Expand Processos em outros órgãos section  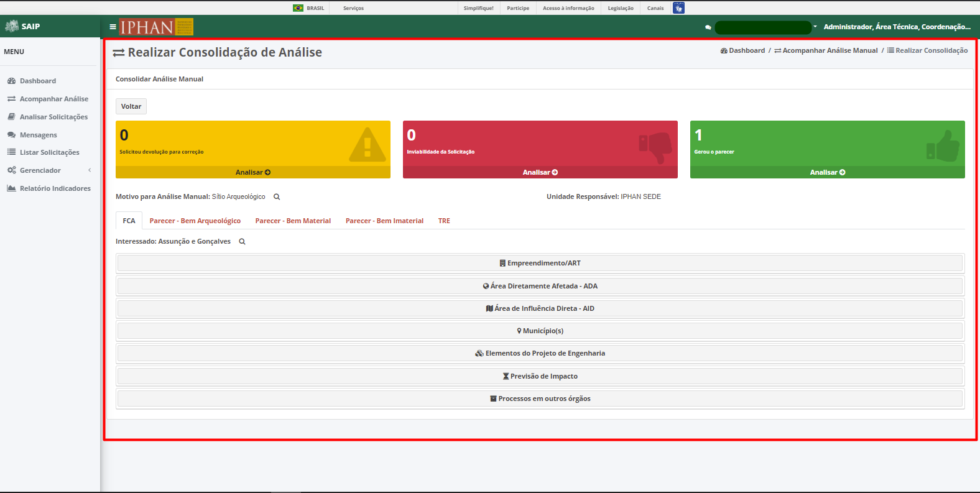(x=540, y=399)
